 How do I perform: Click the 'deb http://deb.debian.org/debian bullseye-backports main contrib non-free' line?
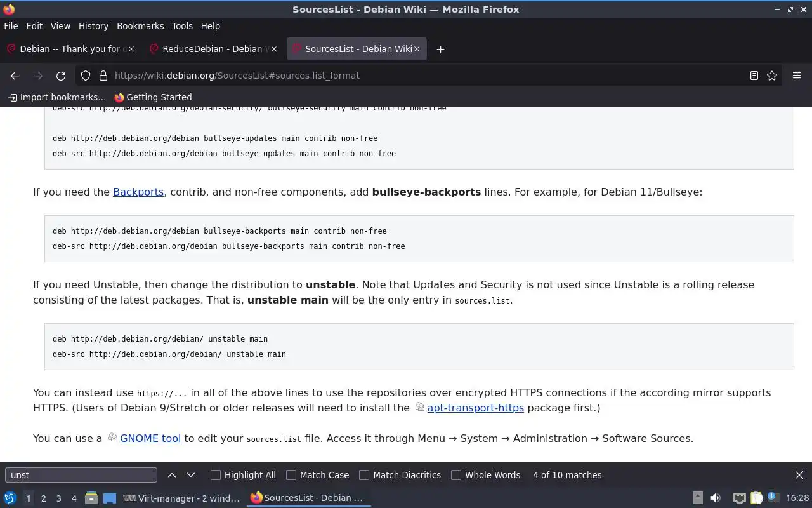219,231
